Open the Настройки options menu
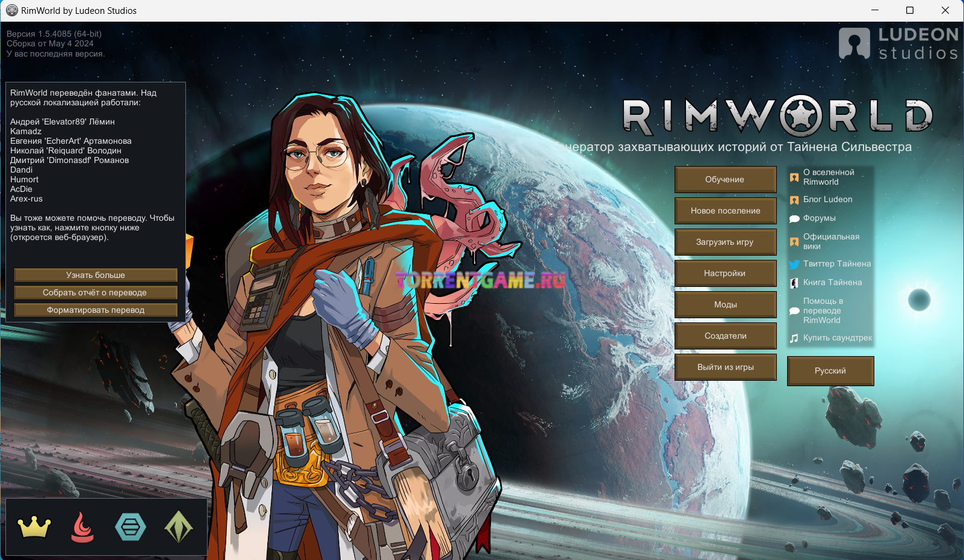 pyautogui.click(x=725, y=274)
